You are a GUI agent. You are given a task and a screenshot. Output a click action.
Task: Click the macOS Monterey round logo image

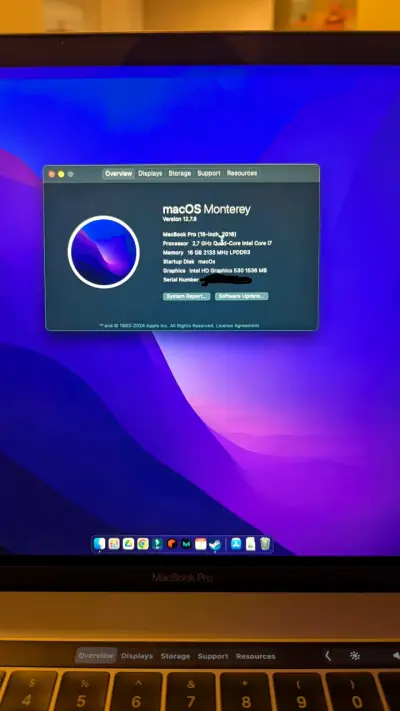click(x=103, y=252)
